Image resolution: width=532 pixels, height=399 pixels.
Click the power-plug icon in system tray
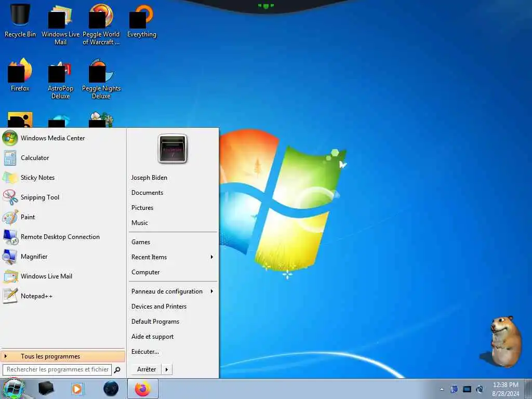point(480,389)
